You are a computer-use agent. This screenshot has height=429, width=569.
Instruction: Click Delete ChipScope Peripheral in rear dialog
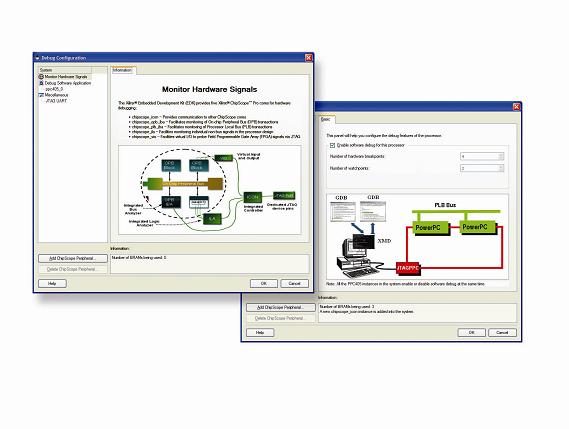(281, 318)
